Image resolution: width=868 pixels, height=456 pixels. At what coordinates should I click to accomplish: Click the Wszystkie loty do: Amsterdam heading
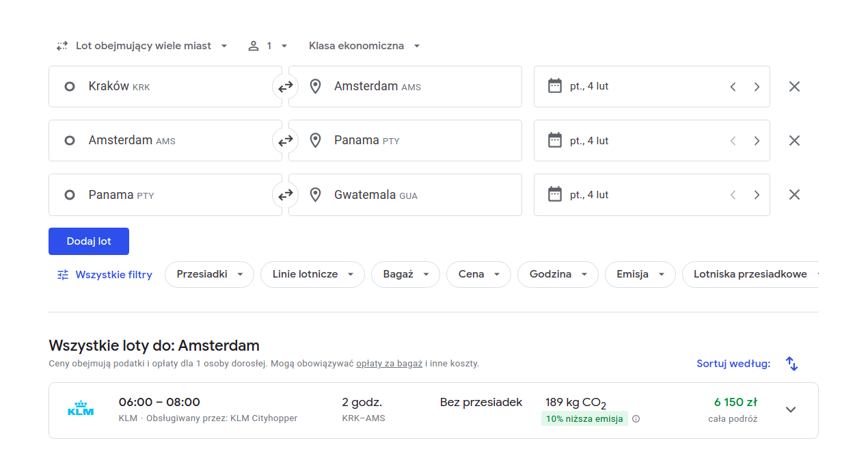point(154,345)
